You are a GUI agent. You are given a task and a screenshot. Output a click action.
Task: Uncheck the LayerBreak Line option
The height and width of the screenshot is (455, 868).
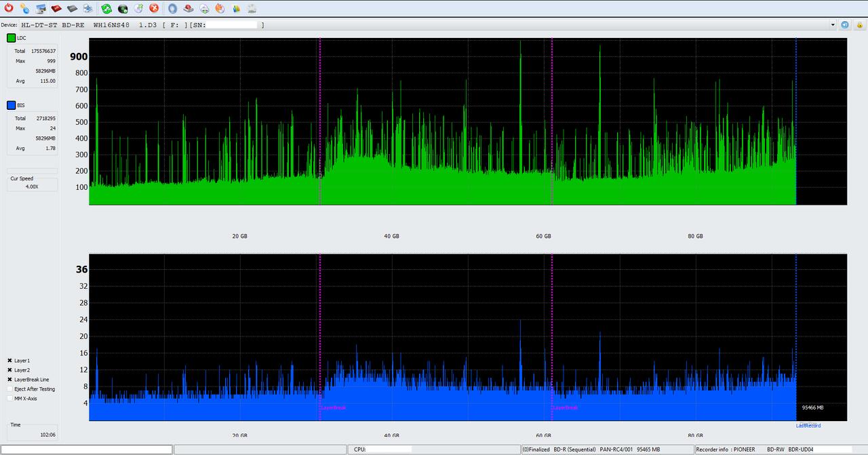point(9,380)
